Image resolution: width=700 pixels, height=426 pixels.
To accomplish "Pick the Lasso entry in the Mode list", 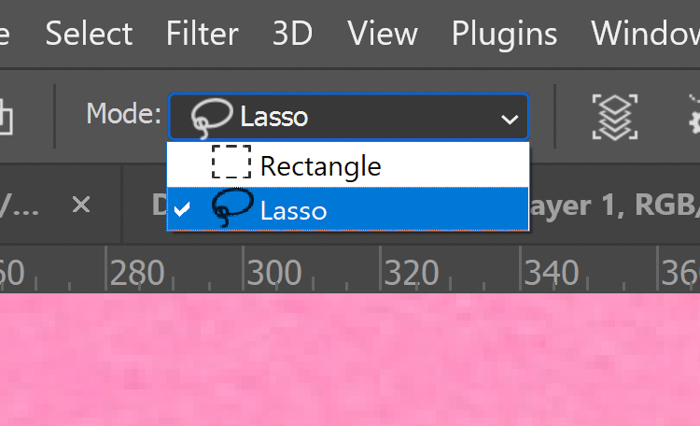I will point(293,211).
